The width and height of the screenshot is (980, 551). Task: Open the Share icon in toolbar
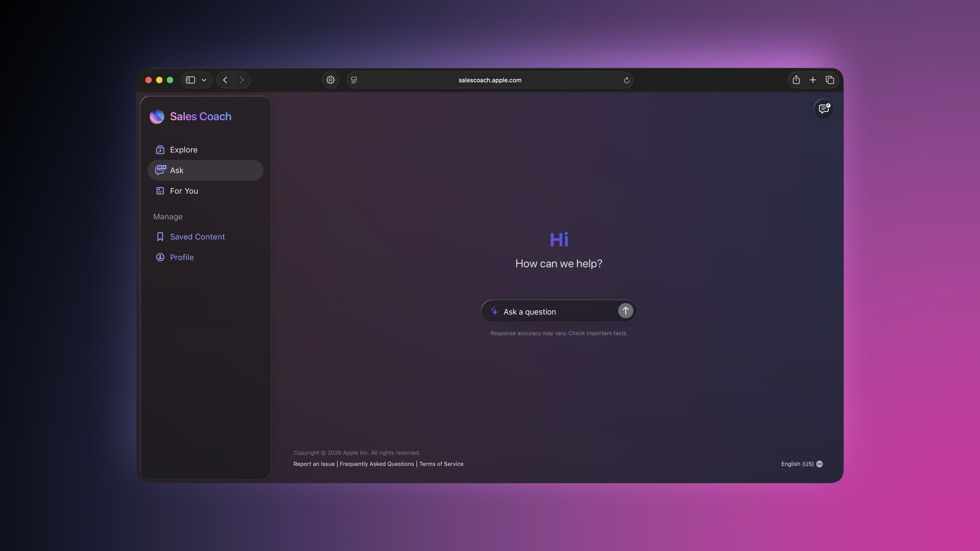click(x=796, y=80)
